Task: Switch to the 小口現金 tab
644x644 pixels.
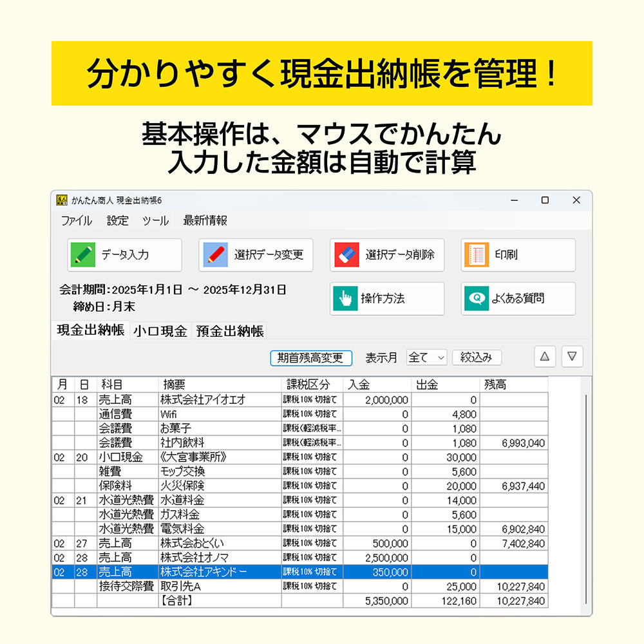Action: (x=160, y=331)
